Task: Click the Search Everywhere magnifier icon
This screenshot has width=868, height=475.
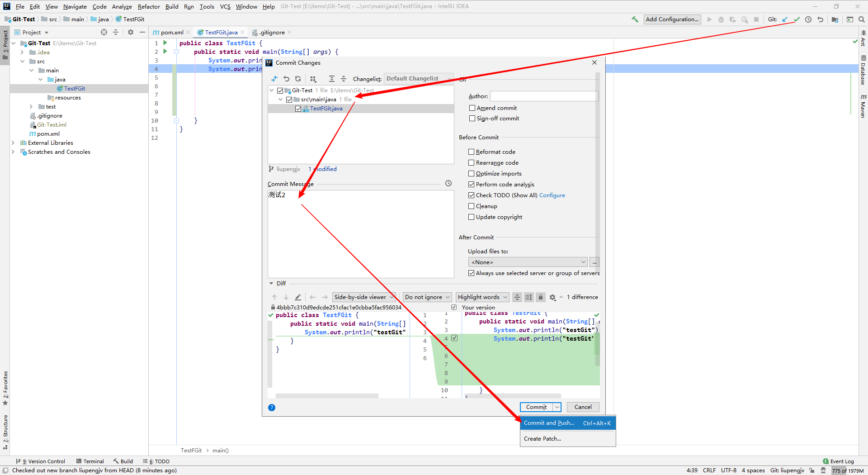Action: (x=862, y=19)
